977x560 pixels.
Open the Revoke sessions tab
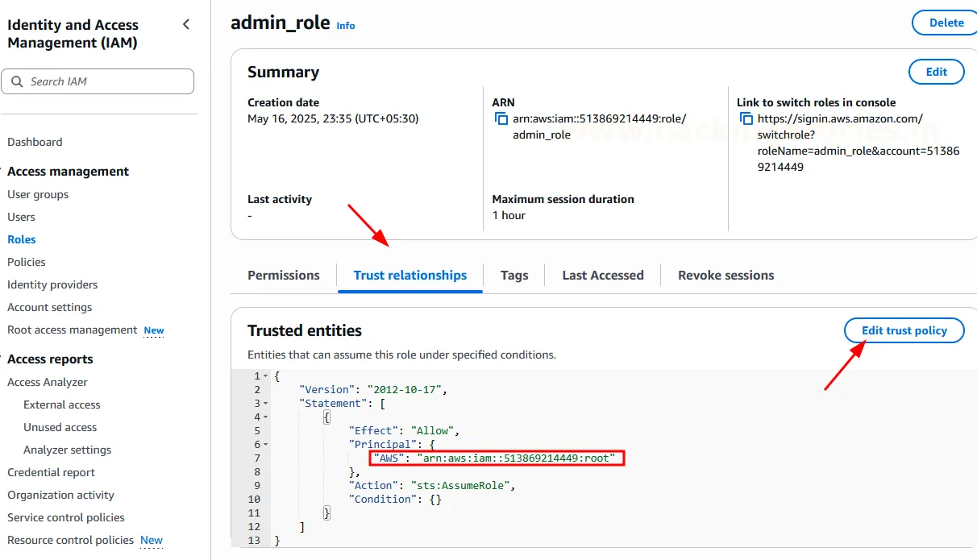[x=725, y=276]
